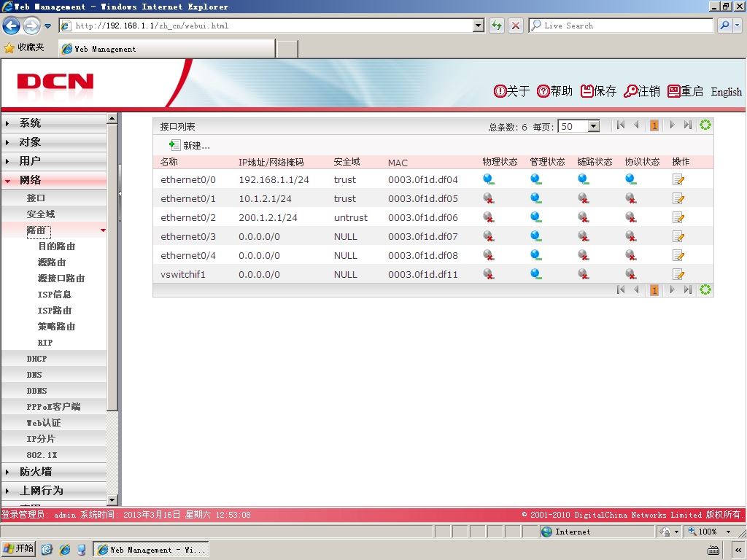Open 收藏夹 favorites button
Viewport: 747px width, 560px height.
tap(24, 47)
